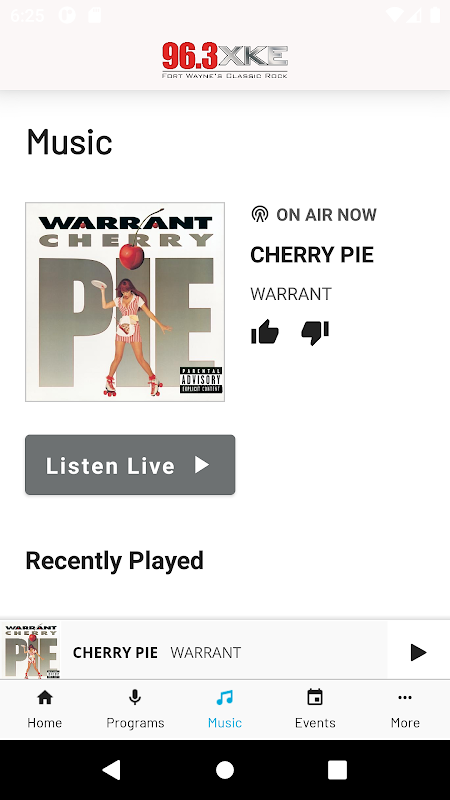Open the Events tab
The height and width of the screenshot is (800, 450).
point(315,709)
